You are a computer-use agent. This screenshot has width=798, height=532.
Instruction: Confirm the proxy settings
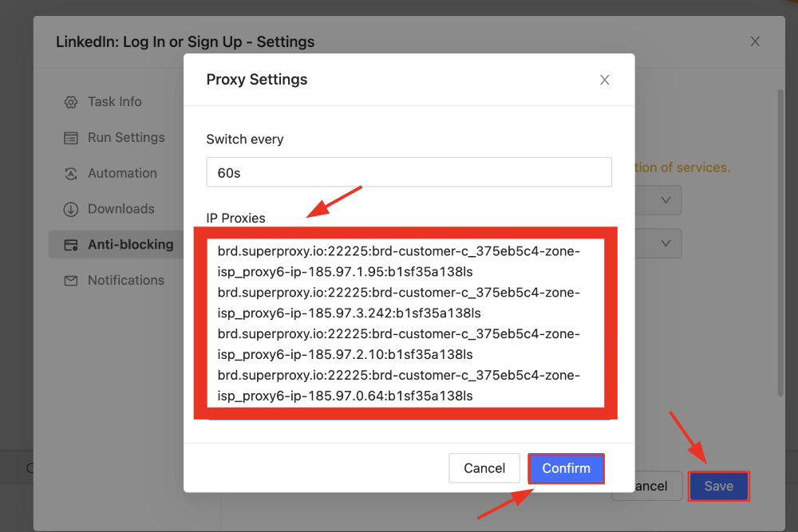566,468
